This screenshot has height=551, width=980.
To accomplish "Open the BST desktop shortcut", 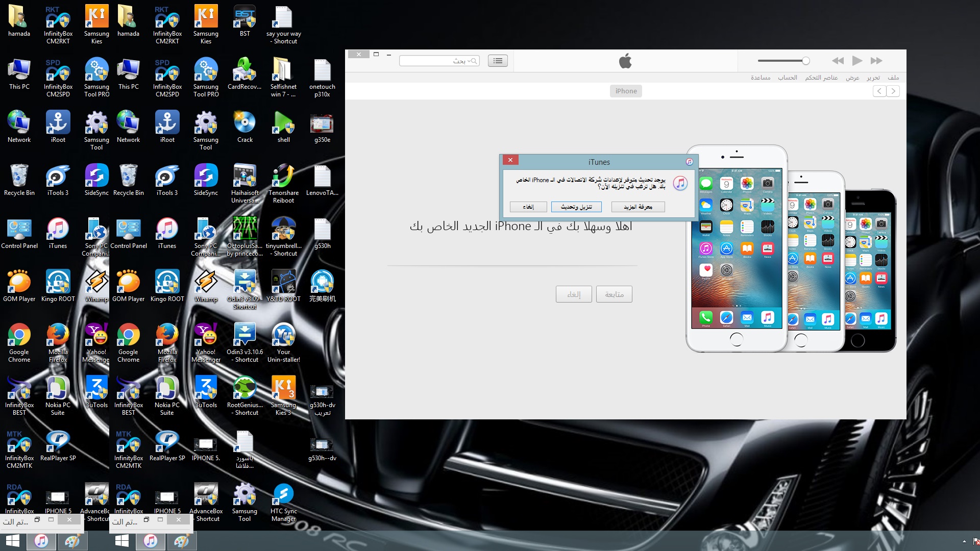I will click(x=245, y=20).
